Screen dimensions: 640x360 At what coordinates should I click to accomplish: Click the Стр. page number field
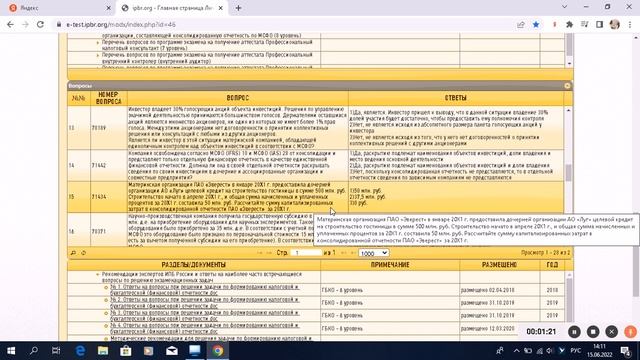click(307, 253)
